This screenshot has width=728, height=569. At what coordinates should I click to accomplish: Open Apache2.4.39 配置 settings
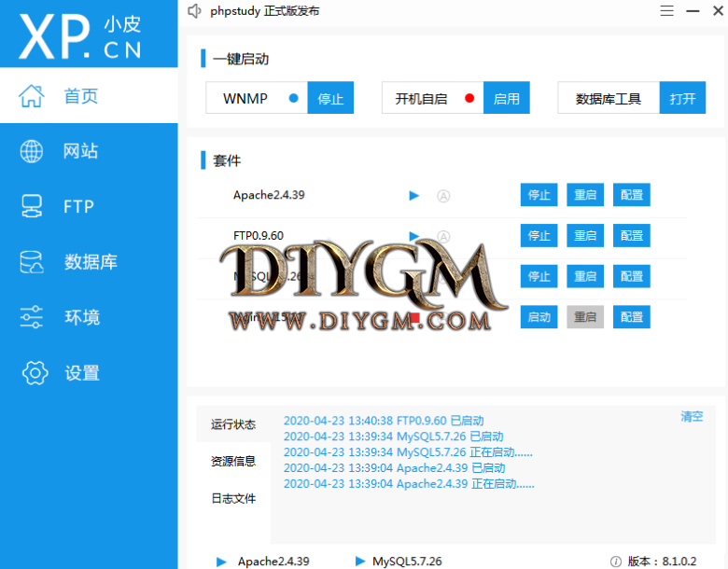(632, 195)
